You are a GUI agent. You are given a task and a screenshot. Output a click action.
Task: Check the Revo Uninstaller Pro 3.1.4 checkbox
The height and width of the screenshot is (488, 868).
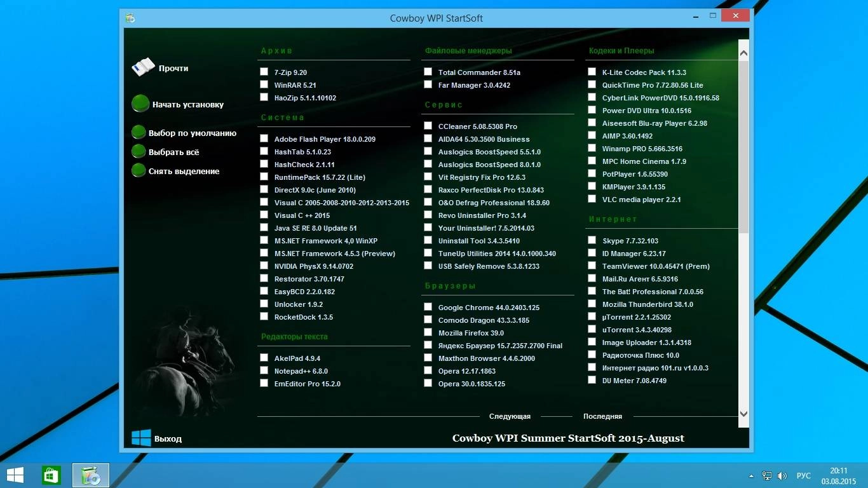[x=428, y=215]
